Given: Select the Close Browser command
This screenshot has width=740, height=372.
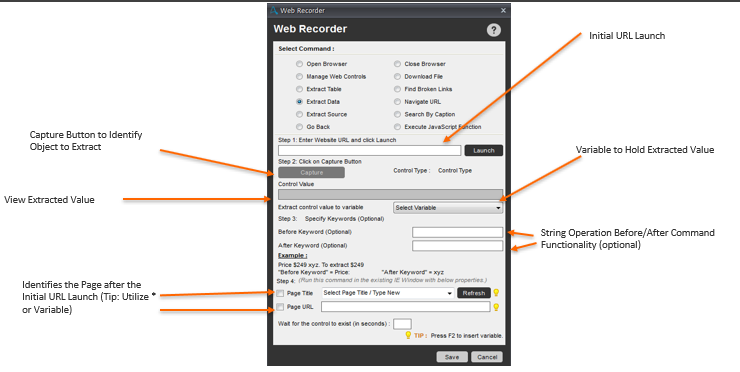Looking at the screenshot, I should click(397, 64).
